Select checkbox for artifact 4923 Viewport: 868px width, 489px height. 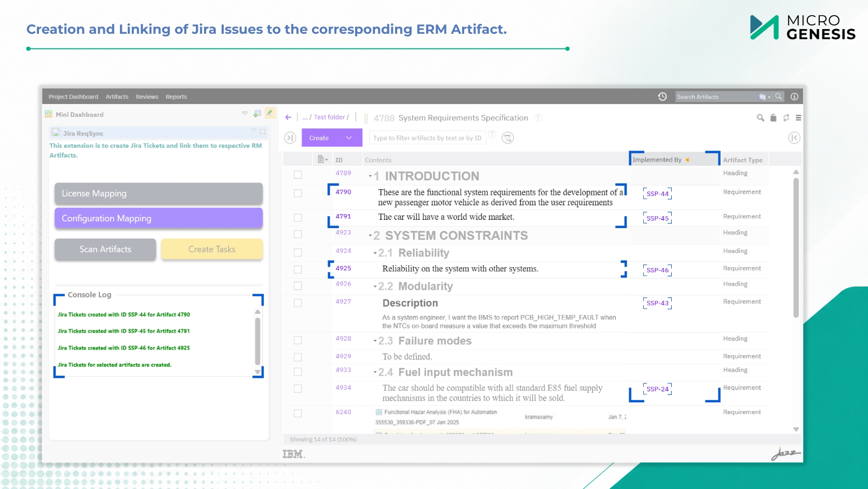(x=298, y=234)
